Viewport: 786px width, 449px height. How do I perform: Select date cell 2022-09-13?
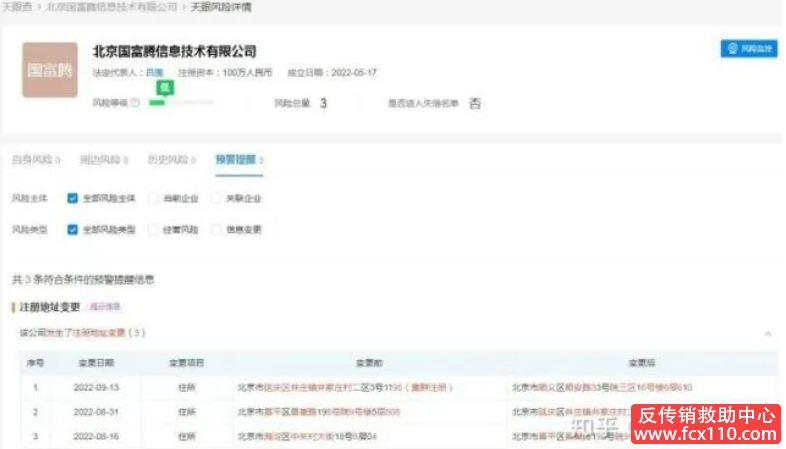click(x=96, y=387)
